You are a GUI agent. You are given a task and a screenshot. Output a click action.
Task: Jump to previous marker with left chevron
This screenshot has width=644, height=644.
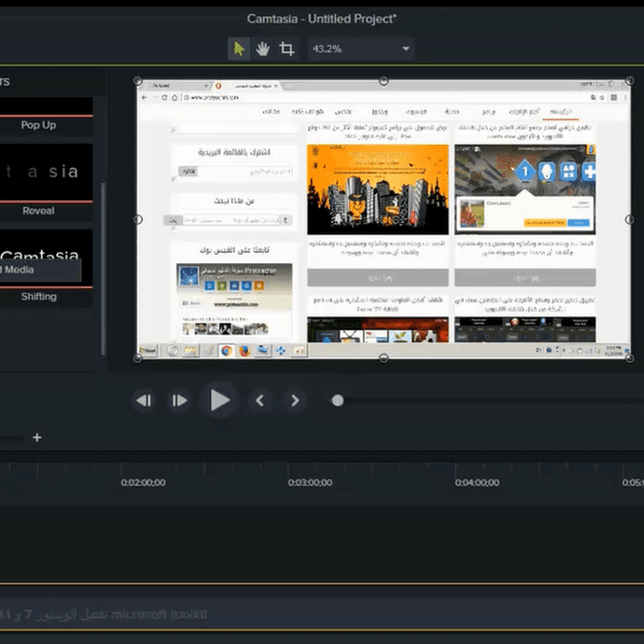pyautogui.click(x=259, y=401)
